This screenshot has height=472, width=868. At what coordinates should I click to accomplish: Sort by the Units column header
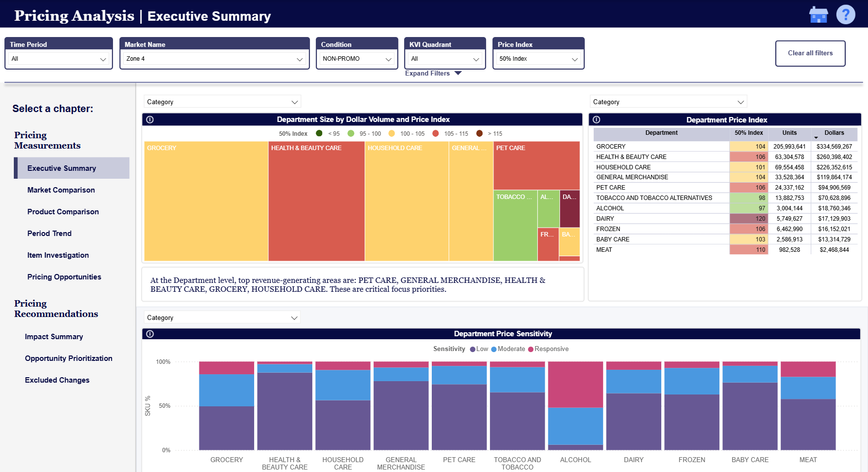[789, 133]
